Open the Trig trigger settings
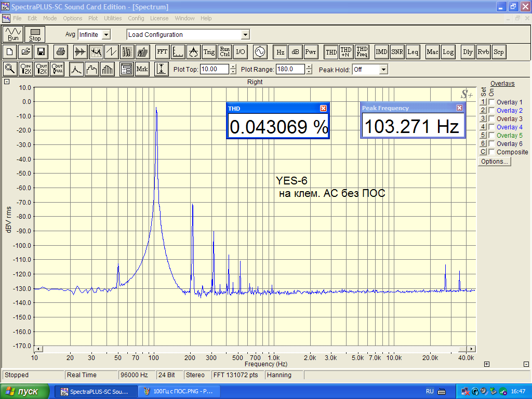 click(209, 51)
